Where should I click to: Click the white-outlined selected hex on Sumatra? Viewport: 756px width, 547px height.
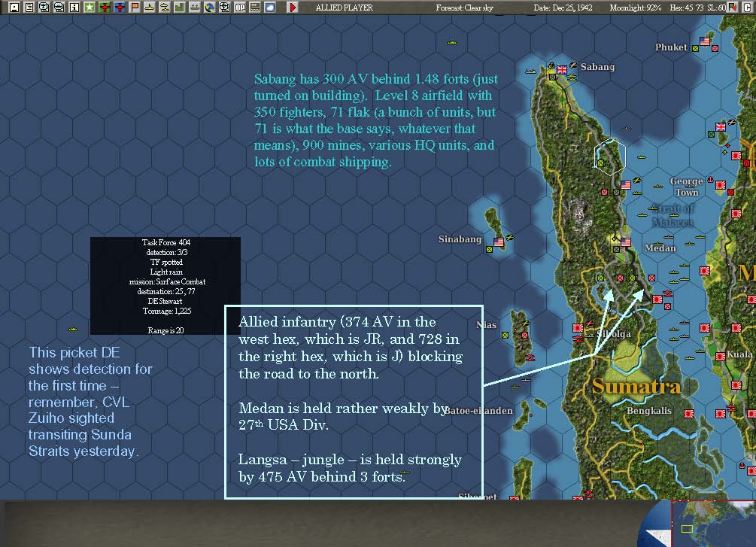(610, 157)
